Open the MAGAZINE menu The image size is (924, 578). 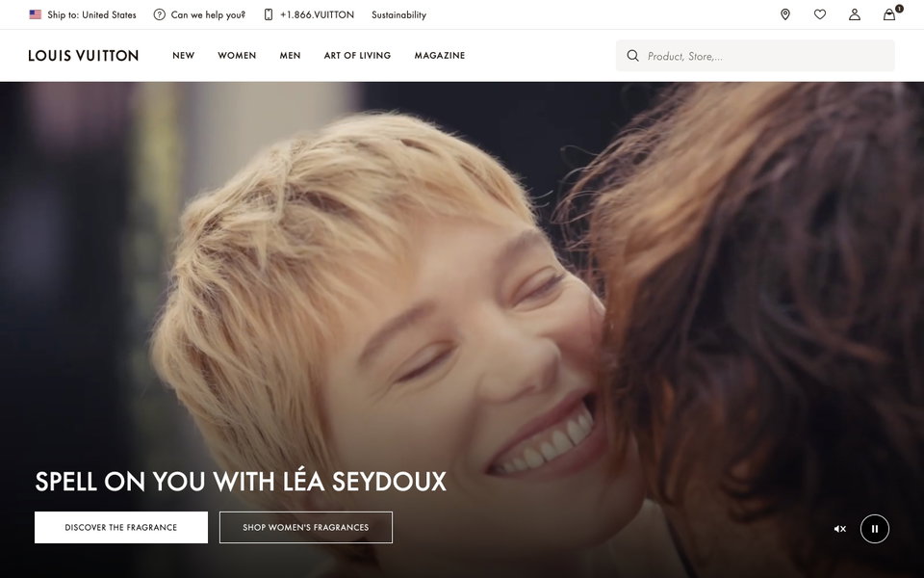[x=440, y=56]
